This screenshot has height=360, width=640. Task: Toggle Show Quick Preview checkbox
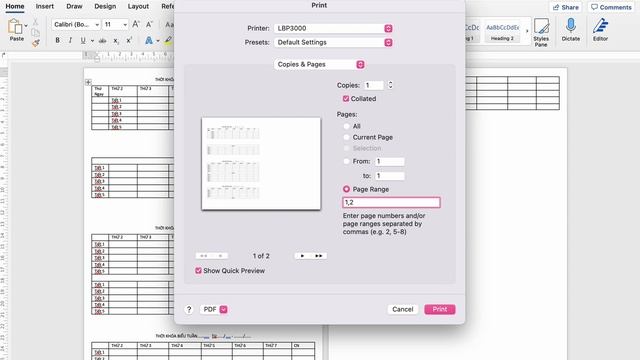point(198,271)
